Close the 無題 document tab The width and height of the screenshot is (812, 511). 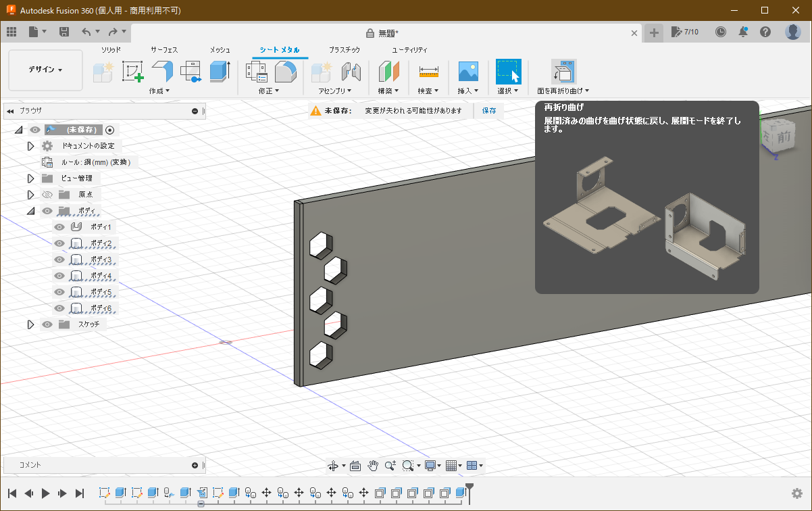click(x=634, y=32)
